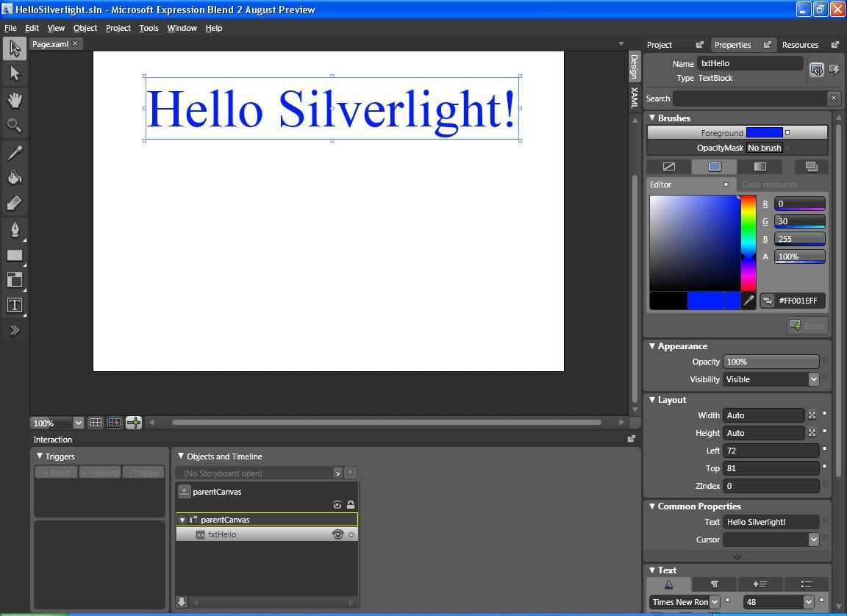This screenshot has width=847, height=616.
Task: Select the OpacityMask No brush row
Action: (x=737, y=148)
